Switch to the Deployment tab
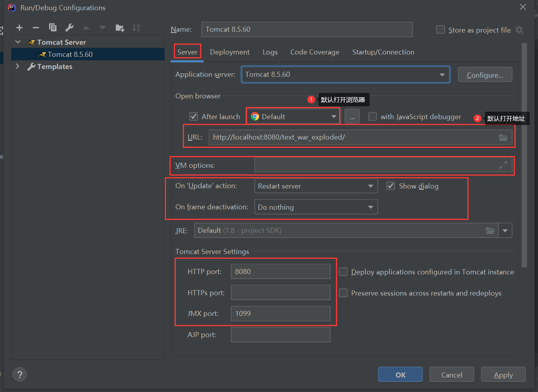Screen dimensions: 538x392 coord(230,52)
